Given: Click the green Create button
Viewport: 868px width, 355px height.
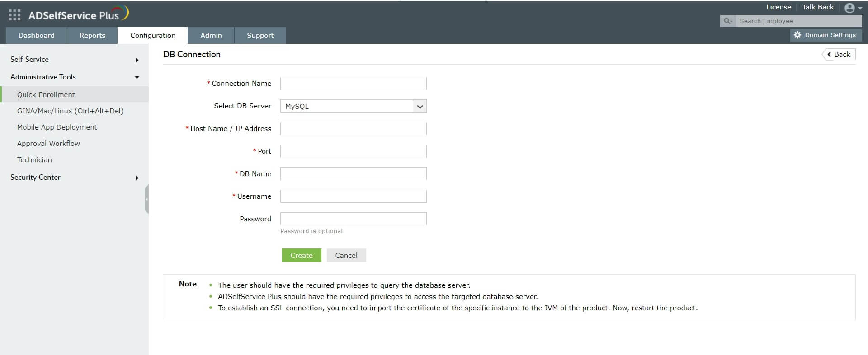Looking at the screenshot, I should click(301, 255).
